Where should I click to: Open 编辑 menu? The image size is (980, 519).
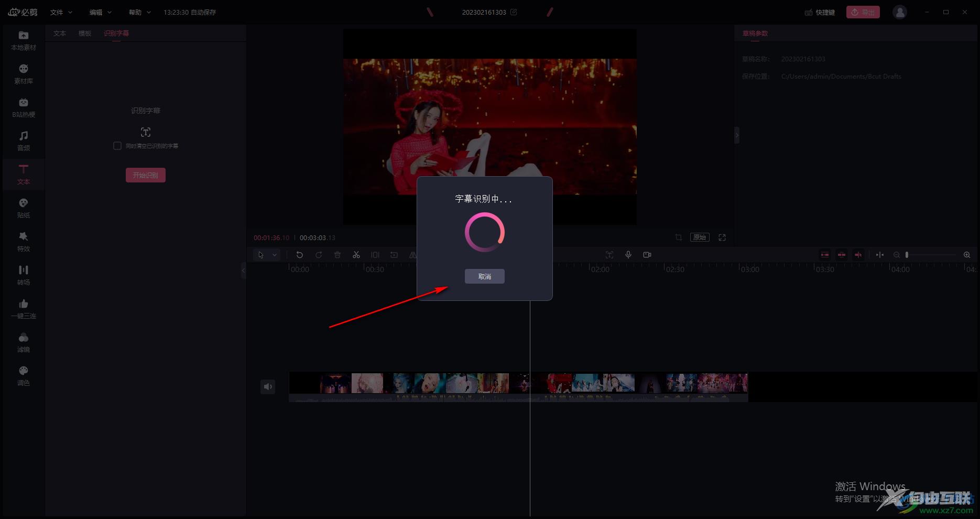(100, 12)
